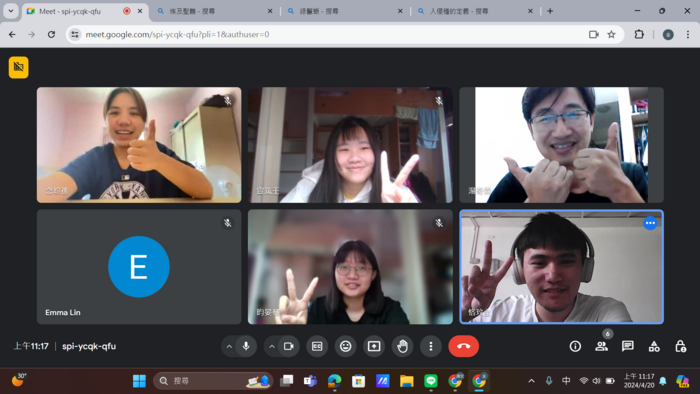Open the emoji reactions button
The image size is (700, 394).
click(346, 346)
